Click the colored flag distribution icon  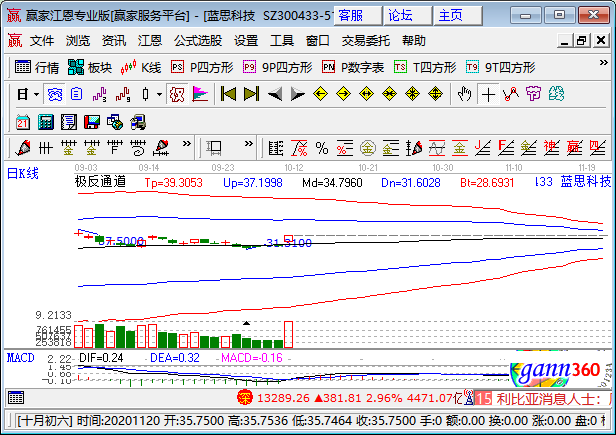200,94
